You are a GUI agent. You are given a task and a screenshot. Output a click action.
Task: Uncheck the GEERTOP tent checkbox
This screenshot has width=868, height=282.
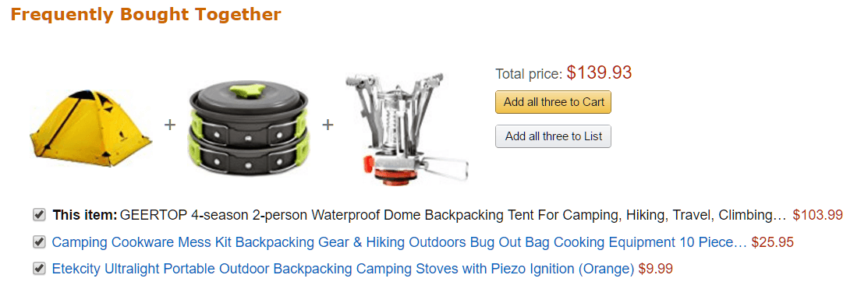pyautogui.click(x=39, y=214)
